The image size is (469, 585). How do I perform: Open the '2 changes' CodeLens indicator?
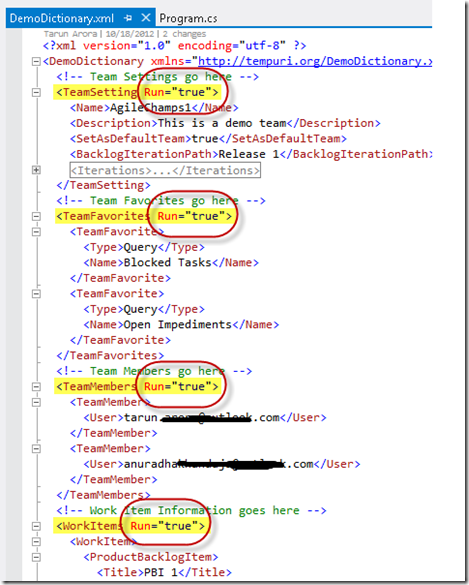pyautogui.click(x=184, y=34)
